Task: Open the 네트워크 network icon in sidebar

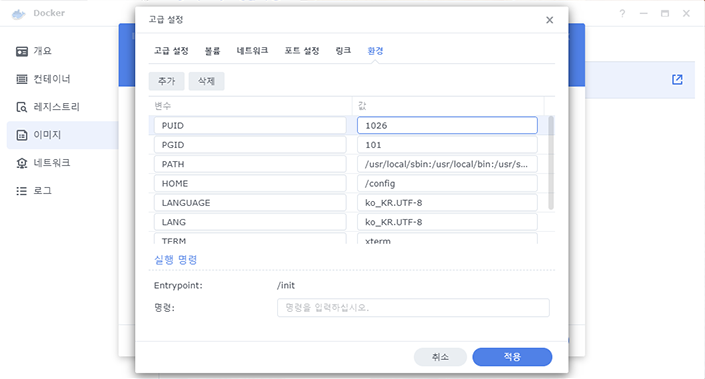Action: pos(22,163)
